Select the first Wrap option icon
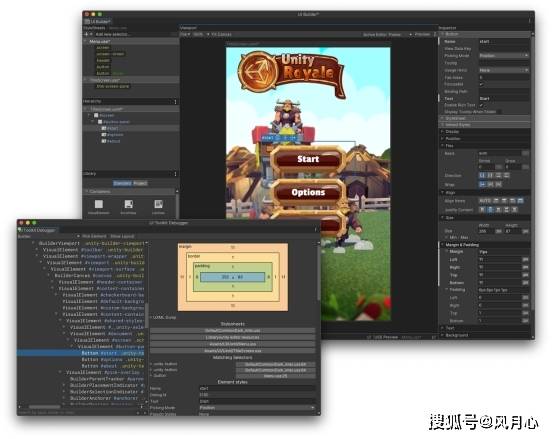Screen dimensions: 553x439 (482, 184)
